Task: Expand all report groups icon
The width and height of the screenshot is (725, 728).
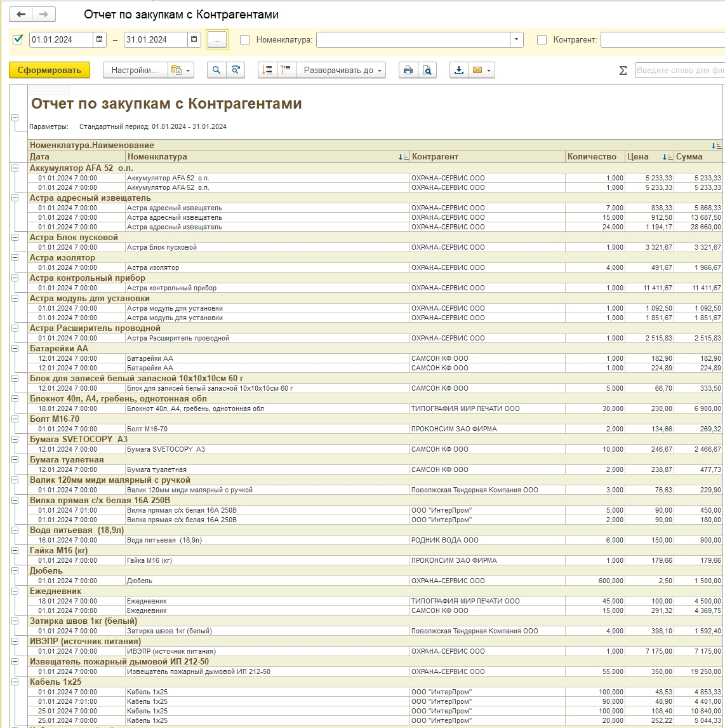Action: click(x=286, y=70)
